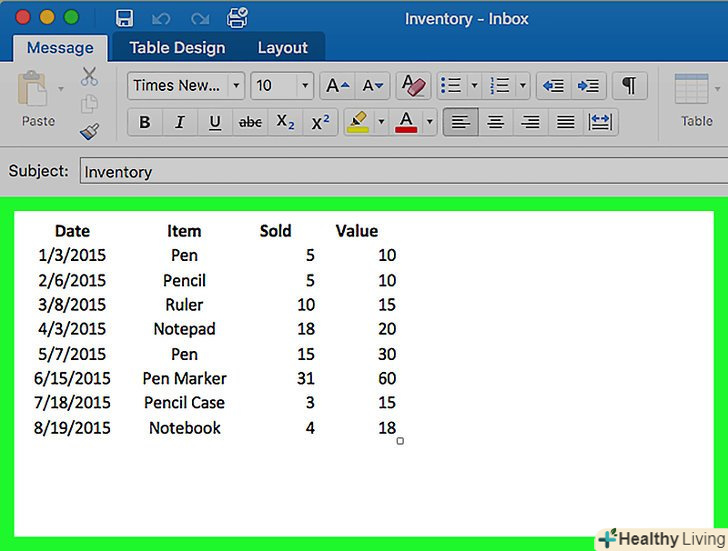Click the "8/19/2015" date cell
This screenshot has width=728, height=551.
72,428
